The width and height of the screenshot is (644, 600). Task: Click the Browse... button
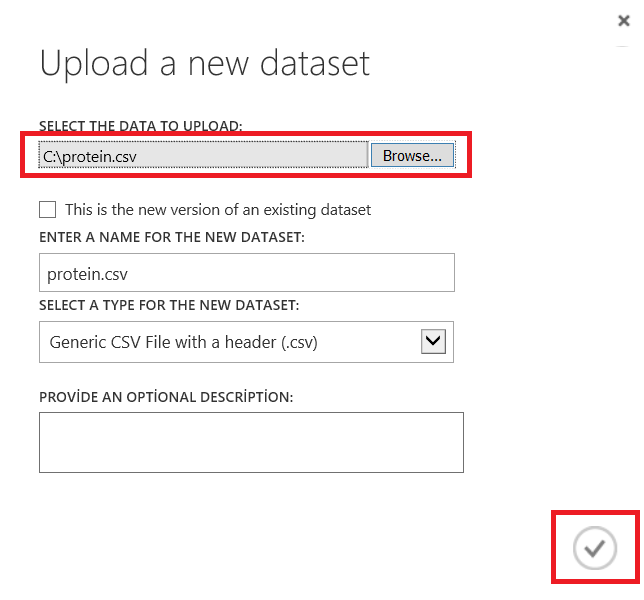(412, 156)
